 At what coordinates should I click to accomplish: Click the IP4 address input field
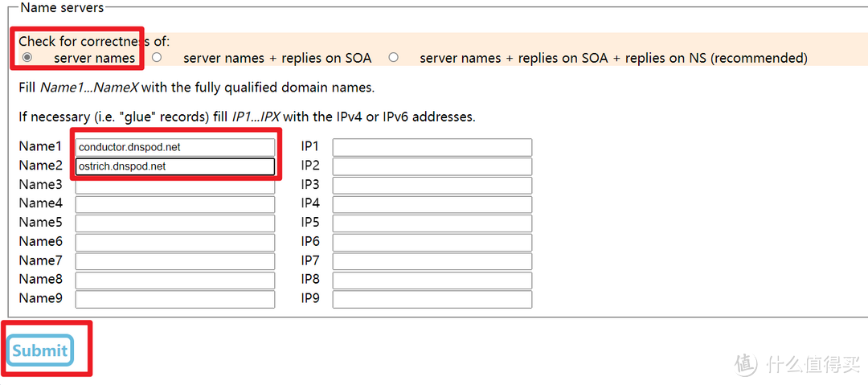pos(432,204)
